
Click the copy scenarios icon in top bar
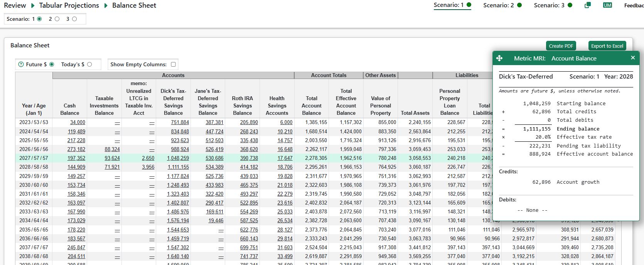[x=588, y=5]
